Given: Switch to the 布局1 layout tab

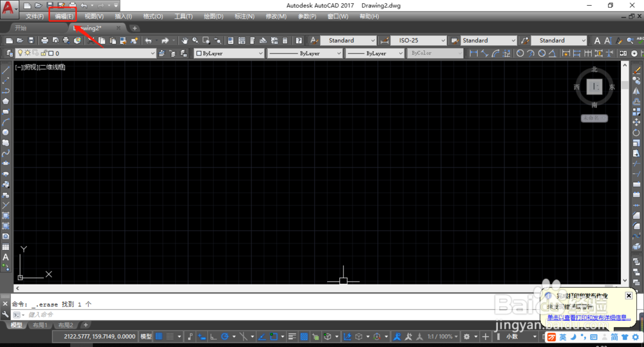Looking at the screenshot, I should tap(40, 325).
